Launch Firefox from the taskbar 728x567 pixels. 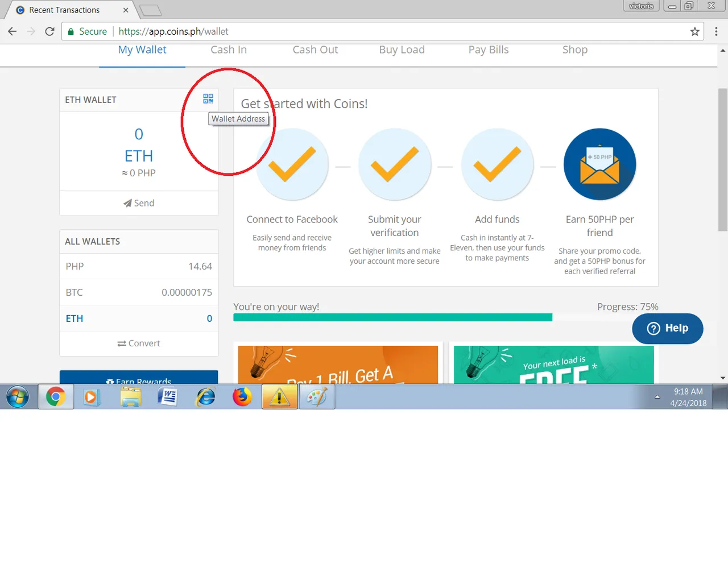click(x=242, y=396)
